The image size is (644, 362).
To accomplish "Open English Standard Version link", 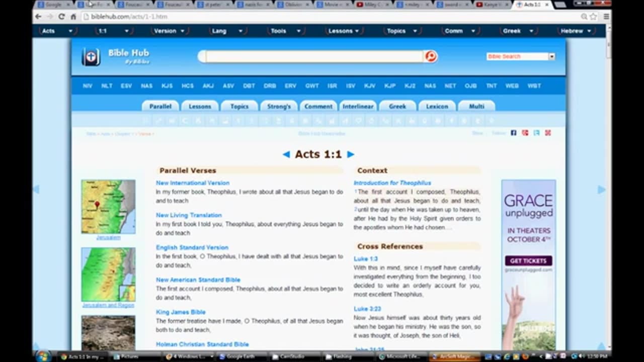I will coord(192,247).
